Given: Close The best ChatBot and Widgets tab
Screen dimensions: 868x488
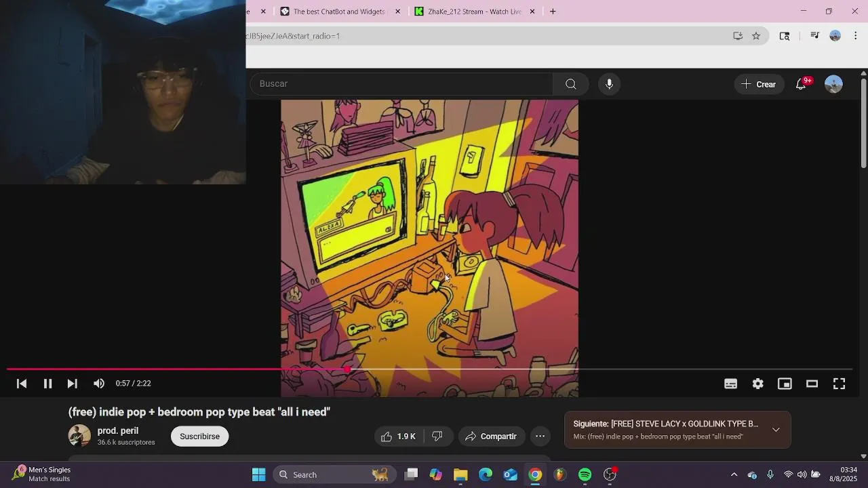Looking at the screenshot, I should coord(398,12).
